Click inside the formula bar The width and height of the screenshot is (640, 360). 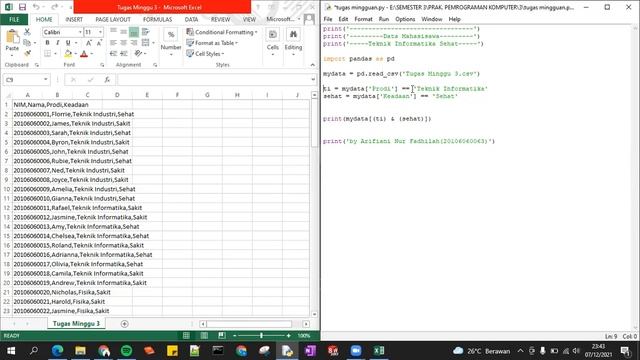point(214,80)
